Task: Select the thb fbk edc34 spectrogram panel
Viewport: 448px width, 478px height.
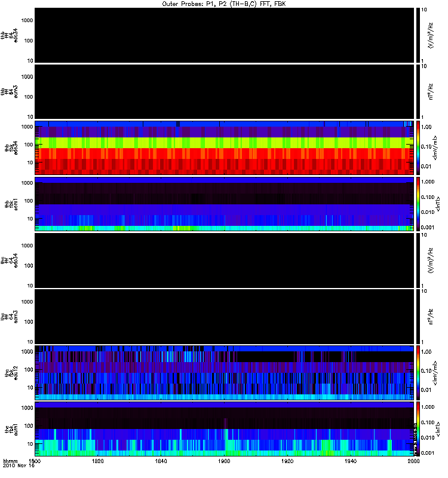Action: point(225,148)
